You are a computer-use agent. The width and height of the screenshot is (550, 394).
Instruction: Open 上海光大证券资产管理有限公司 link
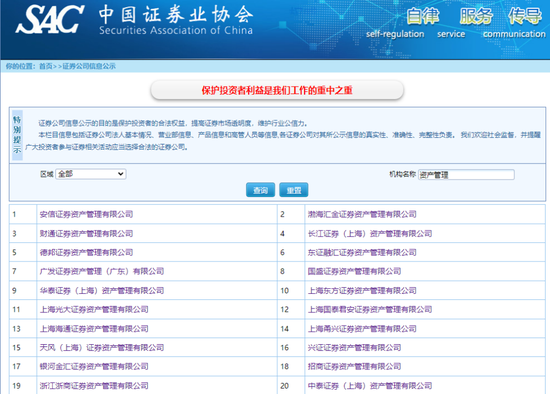pos(94,309)
